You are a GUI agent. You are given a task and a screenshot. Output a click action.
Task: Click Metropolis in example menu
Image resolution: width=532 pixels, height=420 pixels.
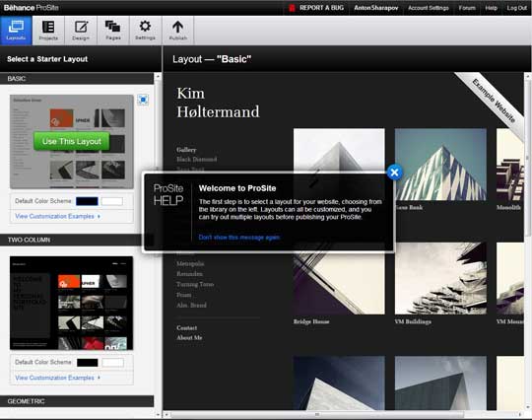[190, 263]
